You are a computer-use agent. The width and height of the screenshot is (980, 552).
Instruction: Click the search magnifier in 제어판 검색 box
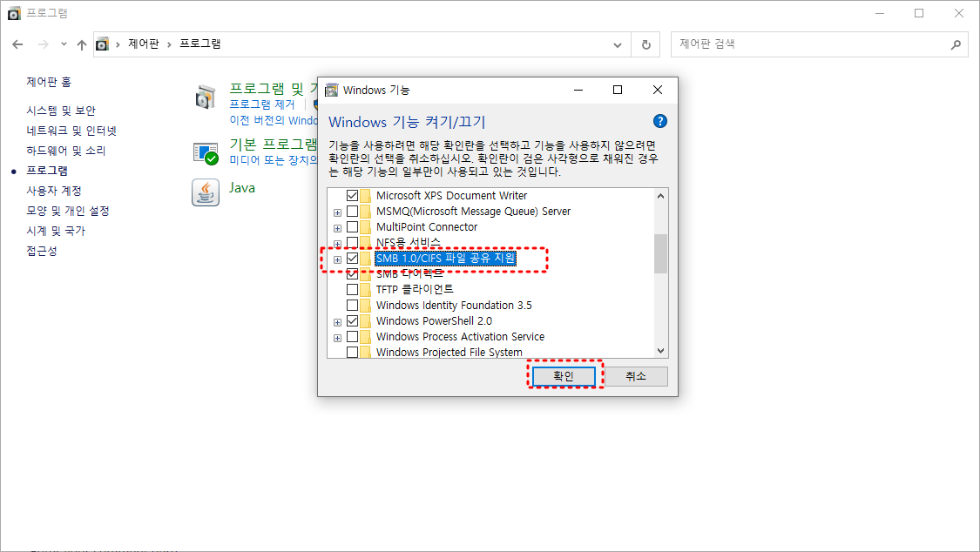[957, 44]
